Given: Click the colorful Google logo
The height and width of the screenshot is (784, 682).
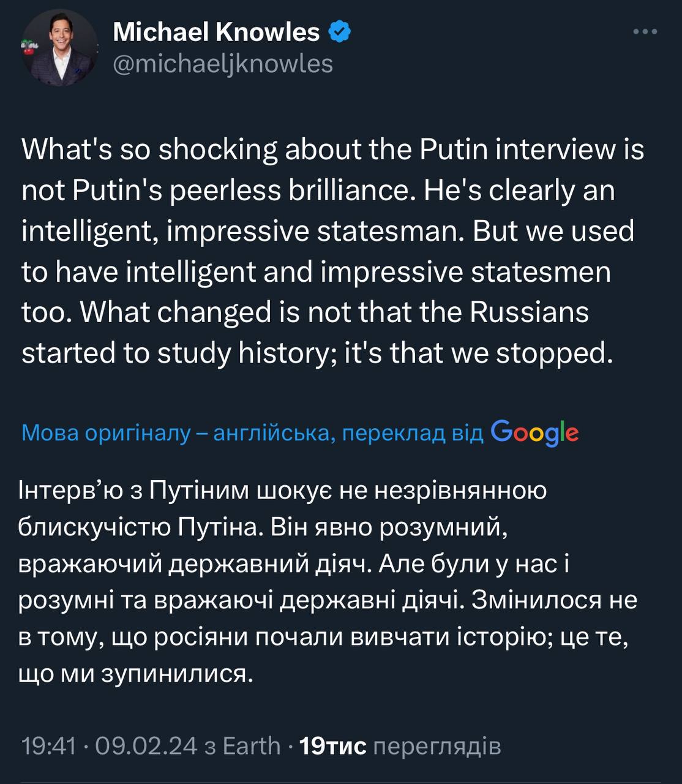Looking at the screenshot, I should click(x=534, y=433).
